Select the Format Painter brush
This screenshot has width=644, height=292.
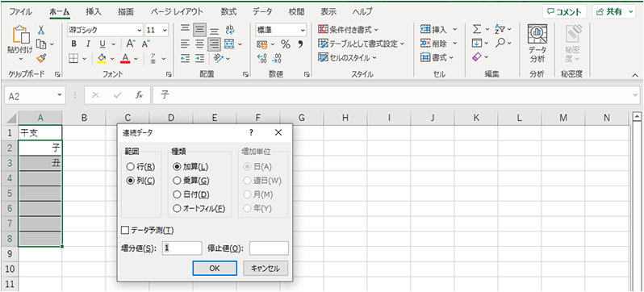41,58
